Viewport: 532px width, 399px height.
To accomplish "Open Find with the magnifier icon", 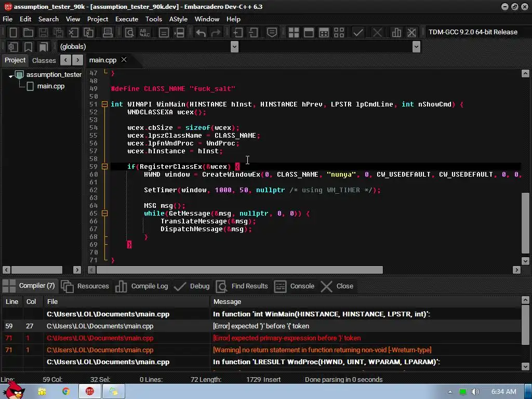I will [129, 33].
